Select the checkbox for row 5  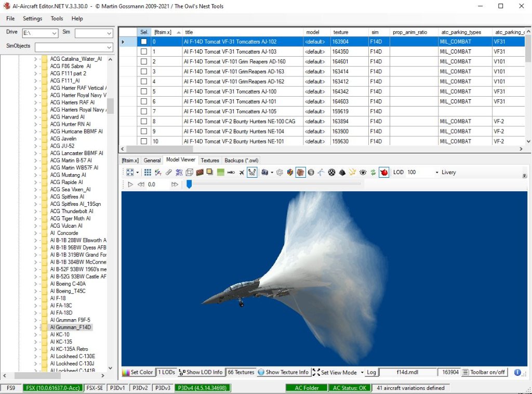click(144, 91)
